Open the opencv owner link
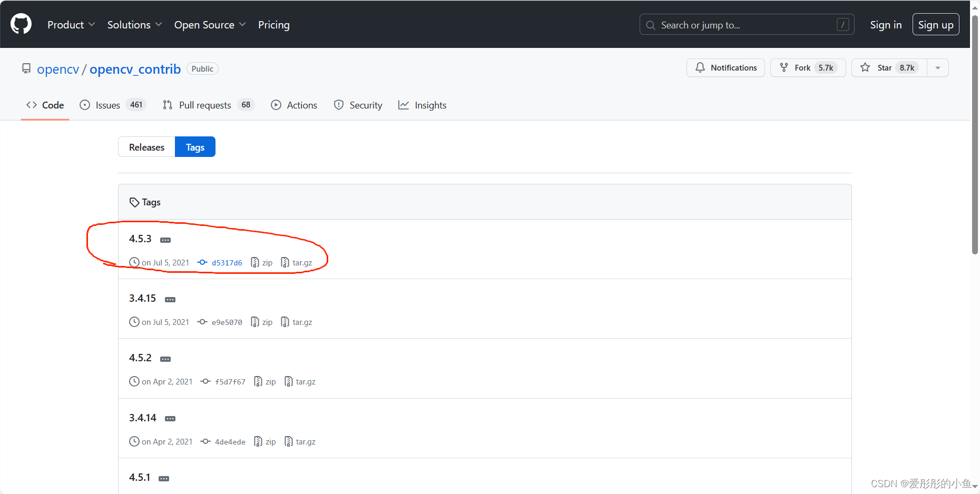The width and height of the screenshot is (980, 494). (x=58, y=69)
